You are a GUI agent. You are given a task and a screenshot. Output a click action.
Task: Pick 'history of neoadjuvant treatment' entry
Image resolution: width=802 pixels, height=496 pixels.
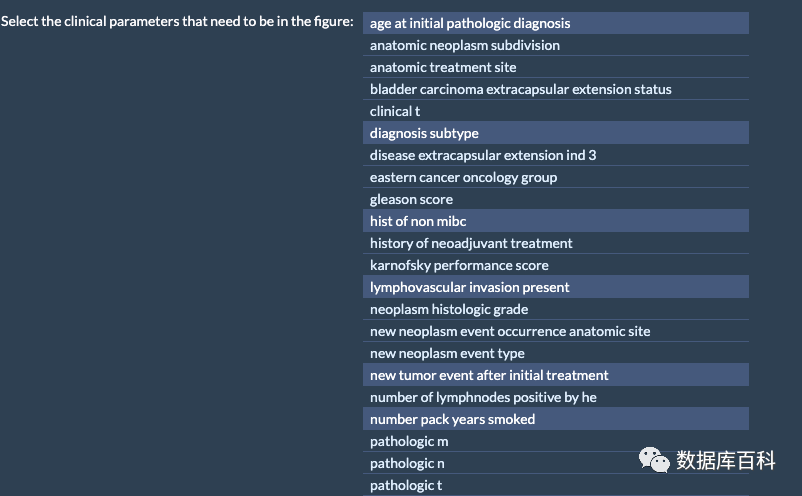pyautogui.click(x=471, y=243)
